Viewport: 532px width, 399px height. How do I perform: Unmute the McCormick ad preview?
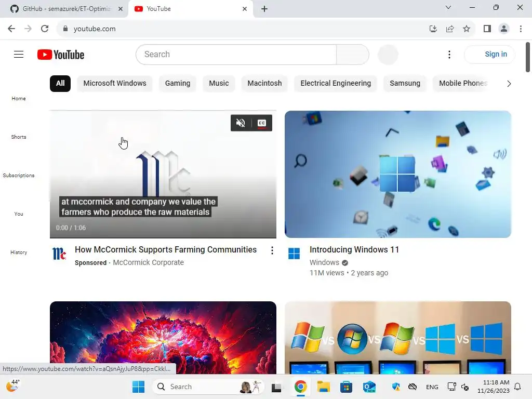click(x=241, y=123)
